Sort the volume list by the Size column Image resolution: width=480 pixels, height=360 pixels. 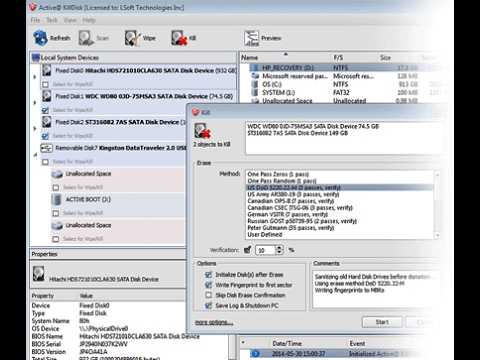pos(398,57)
